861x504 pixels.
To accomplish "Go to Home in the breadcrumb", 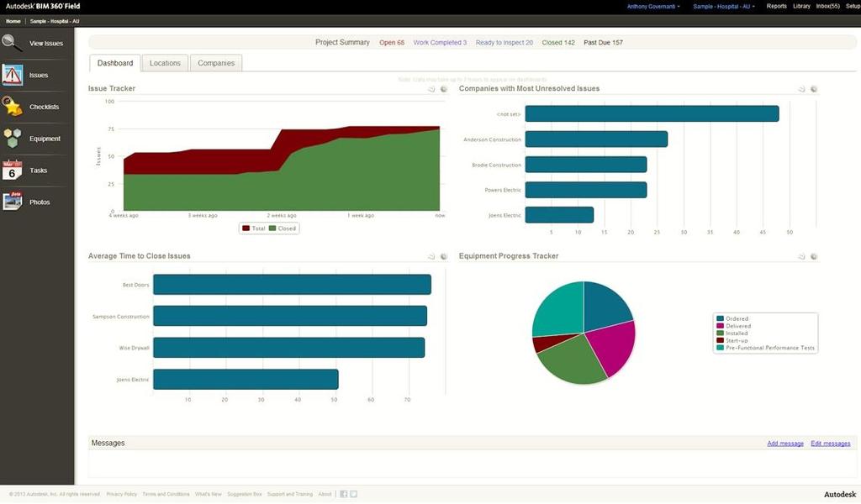I will pyautogui.click(x=13, y=21).
